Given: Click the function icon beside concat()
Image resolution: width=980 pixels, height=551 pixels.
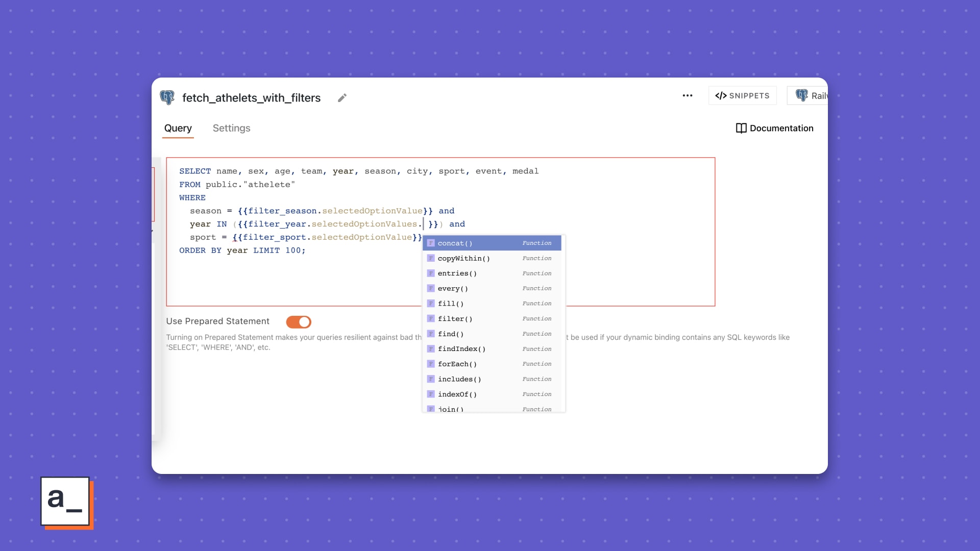Looking at the screenshot, I should tap(431, 243).
